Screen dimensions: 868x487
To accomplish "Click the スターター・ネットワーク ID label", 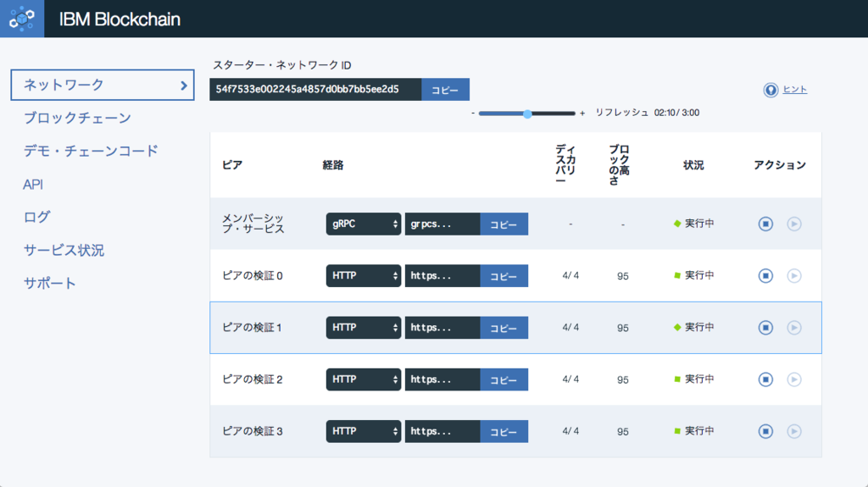I will [281, 65].
